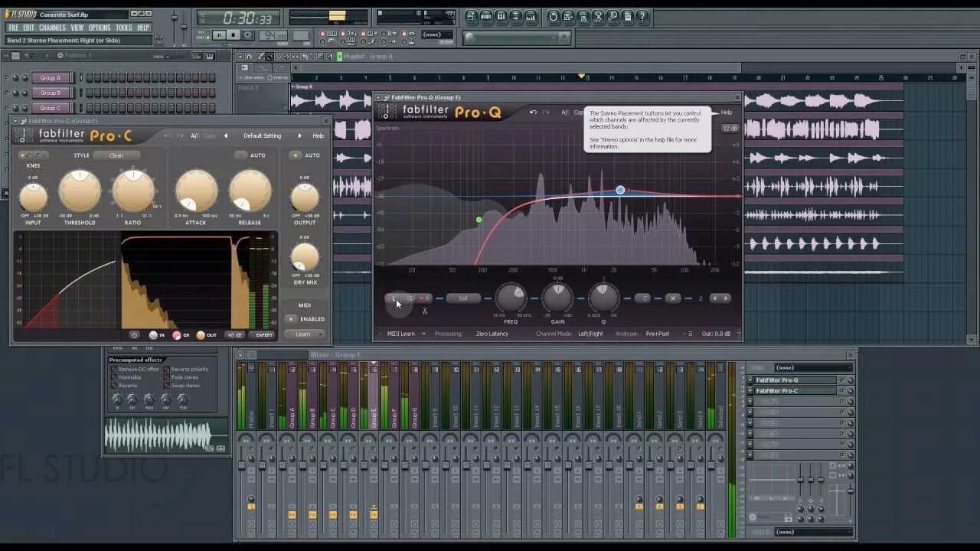Click the Pro-C RELEASE knob
The image size is (980, 551).
[250, 191]
